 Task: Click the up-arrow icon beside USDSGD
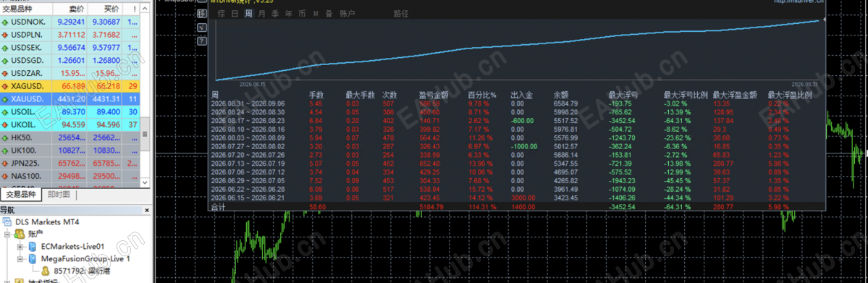click(5, 60)
